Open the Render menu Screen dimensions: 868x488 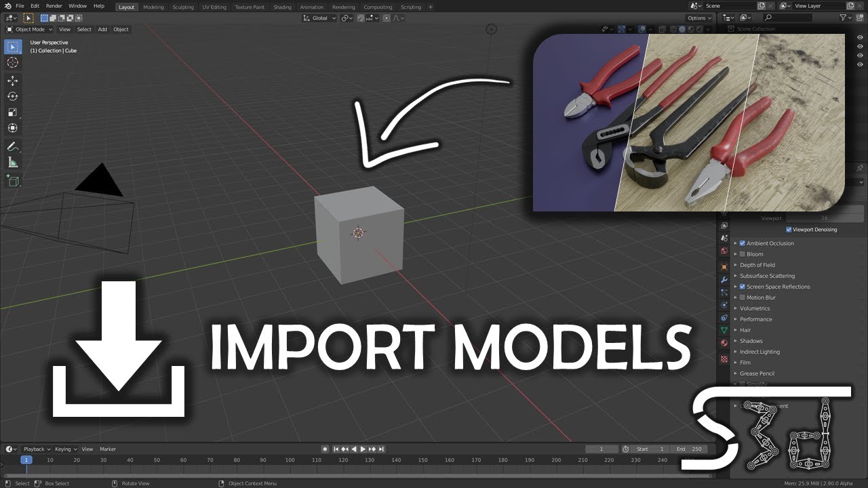pyautogui.click(x=54, y=6)
